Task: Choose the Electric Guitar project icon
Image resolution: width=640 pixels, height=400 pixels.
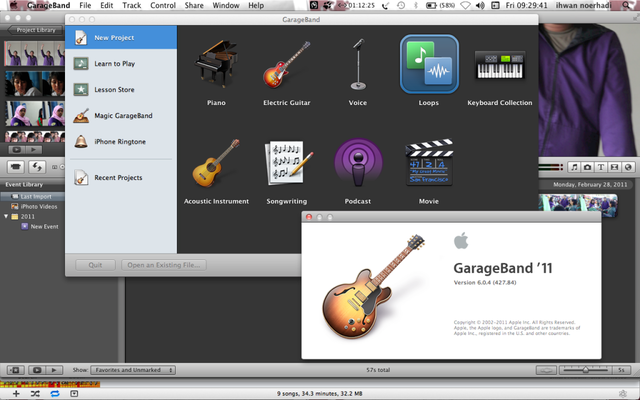Action: point(287,64)
